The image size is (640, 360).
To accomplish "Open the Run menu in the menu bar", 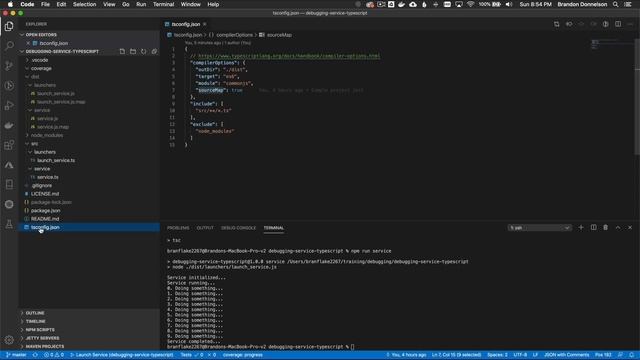I will tap(141, 4).
